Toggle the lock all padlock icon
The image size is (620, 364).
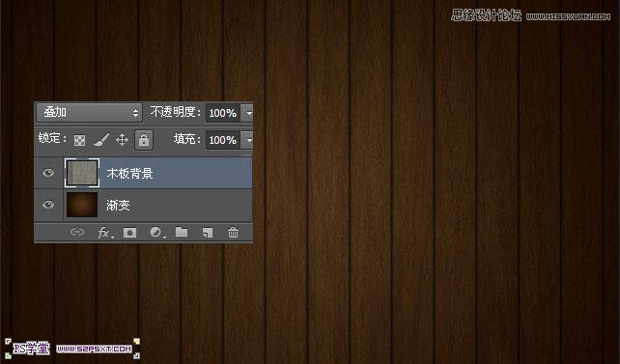pos(144,140)
